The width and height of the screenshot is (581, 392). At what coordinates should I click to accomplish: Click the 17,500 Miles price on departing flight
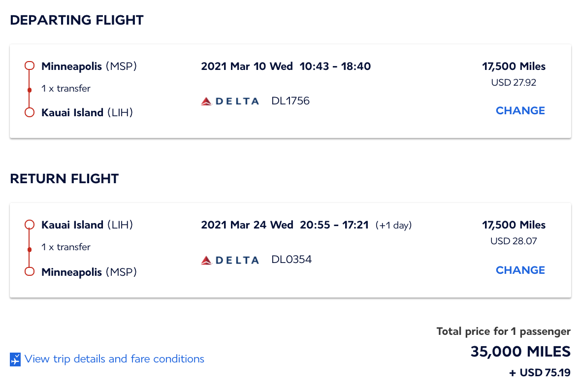(514, 66)
